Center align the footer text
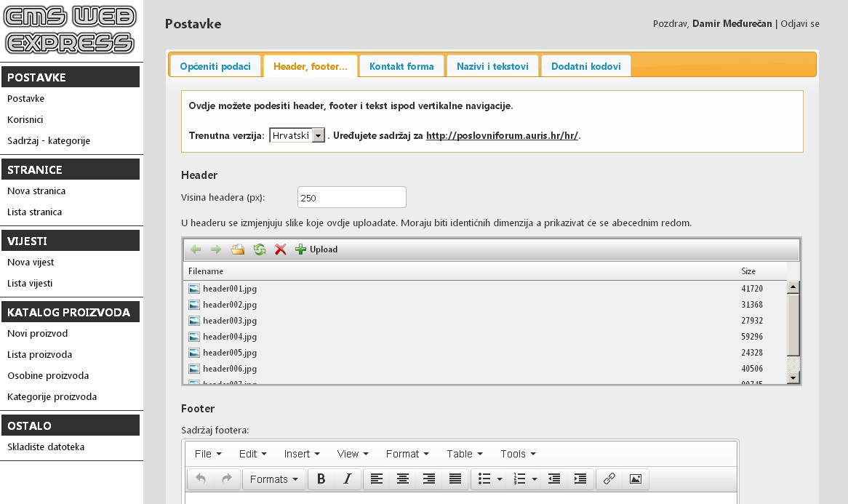 tap(402, 479)
